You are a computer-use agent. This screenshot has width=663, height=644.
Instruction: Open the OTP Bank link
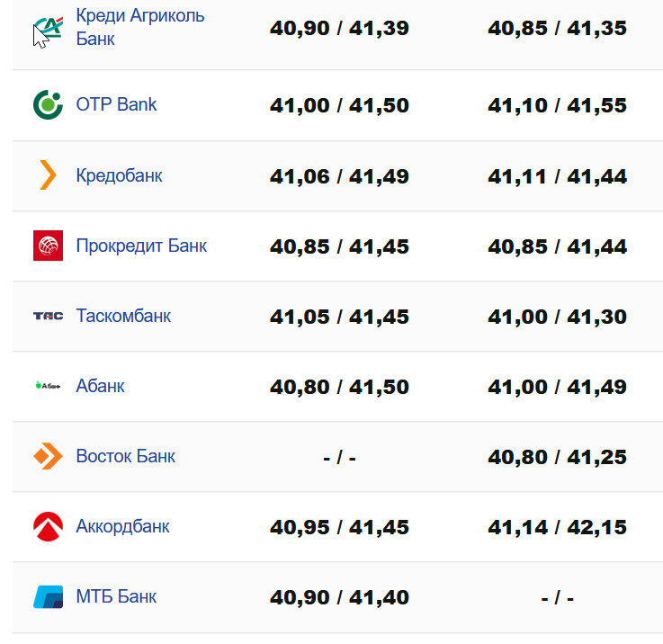click(x=116, y=105)
